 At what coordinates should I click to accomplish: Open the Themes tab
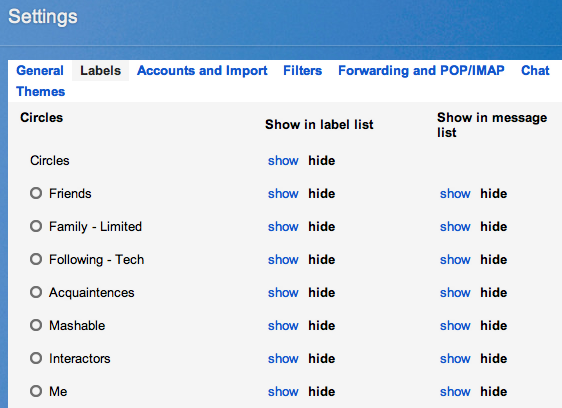coord(41,92)
